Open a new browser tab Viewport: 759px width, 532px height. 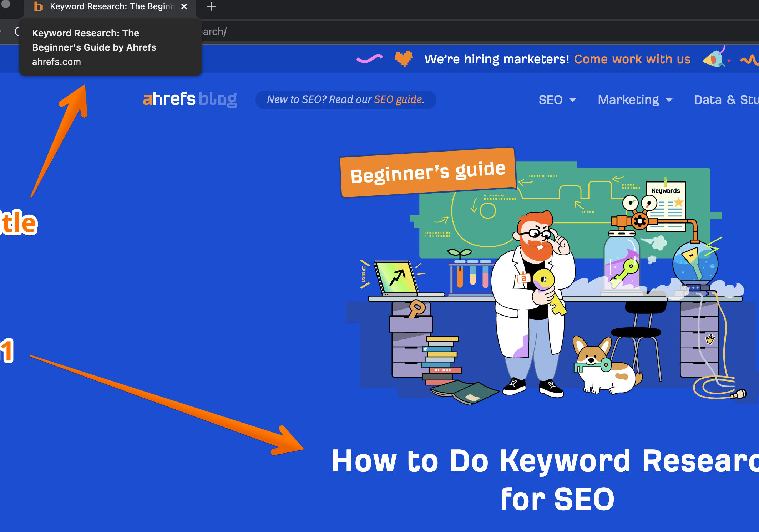tap(211, 6)
